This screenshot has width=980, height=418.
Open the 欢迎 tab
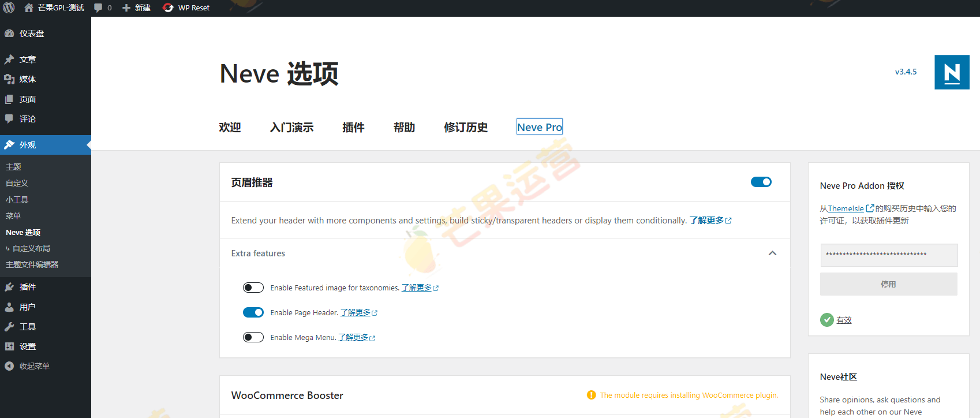230,127
